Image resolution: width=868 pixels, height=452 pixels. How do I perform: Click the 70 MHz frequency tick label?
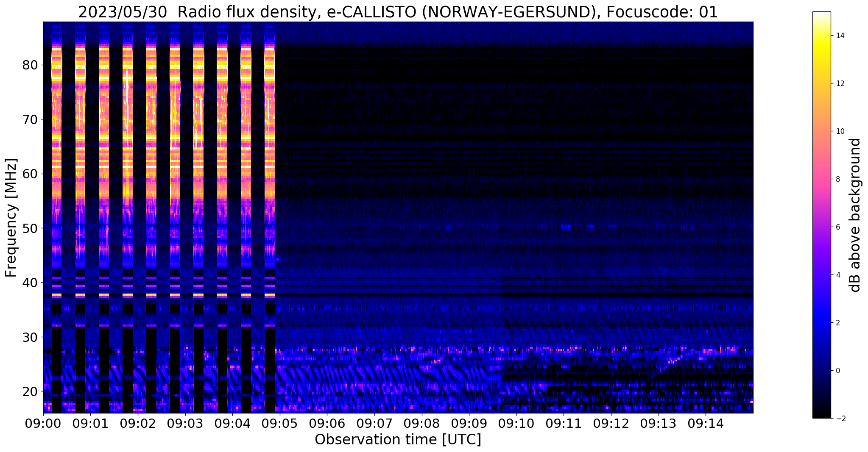(31, 119)
